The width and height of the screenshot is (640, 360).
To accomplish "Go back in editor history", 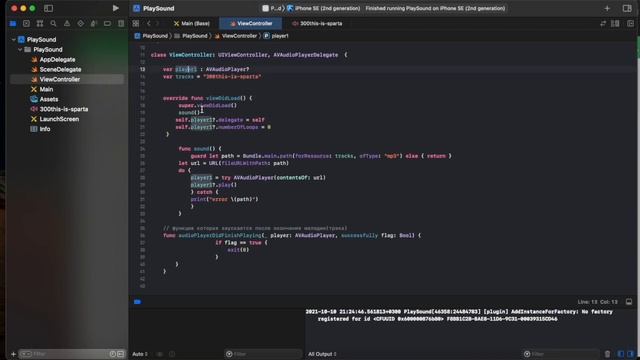I will [x=149, y=24].
